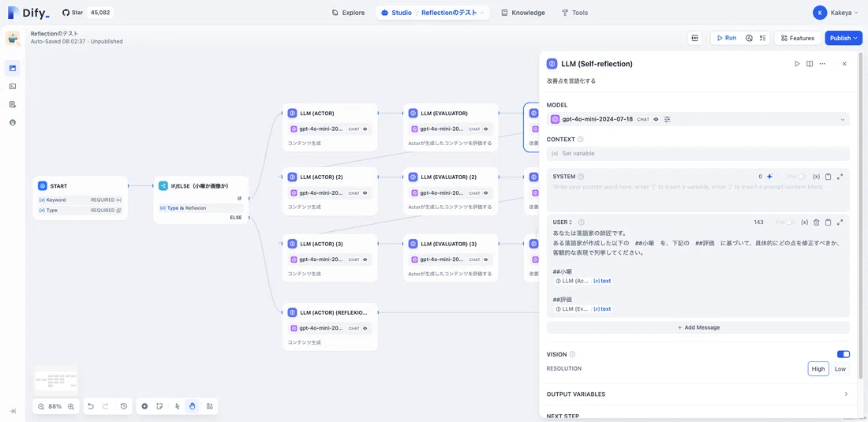
Task: Copy the USER prompt content
Action: 828,222
